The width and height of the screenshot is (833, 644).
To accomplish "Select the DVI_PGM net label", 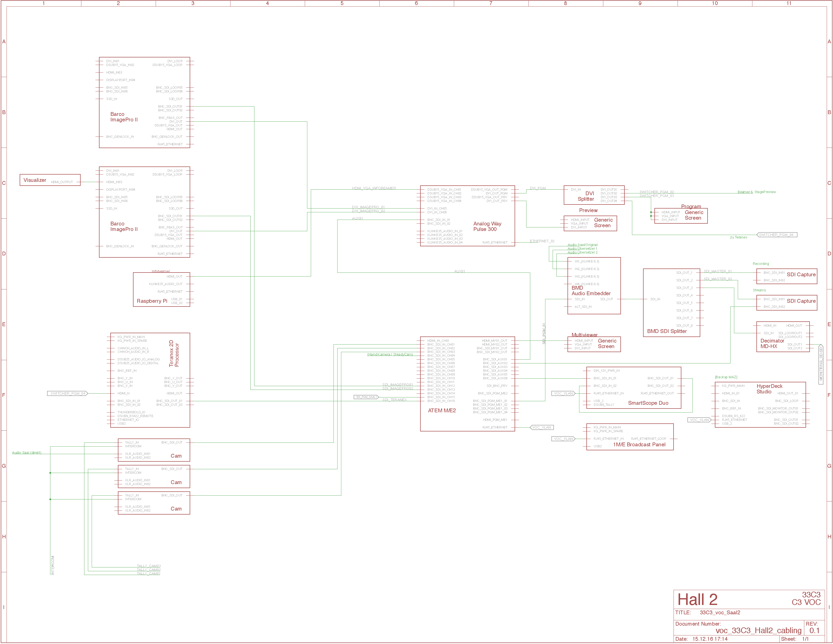I will pyautogui.click(x=537, y=188).
